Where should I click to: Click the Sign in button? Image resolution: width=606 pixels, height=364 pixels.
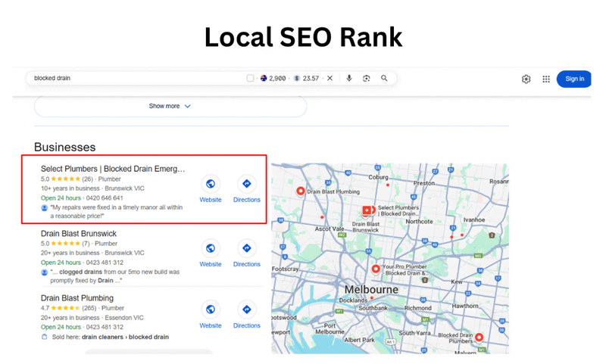(x=574, y=79)
